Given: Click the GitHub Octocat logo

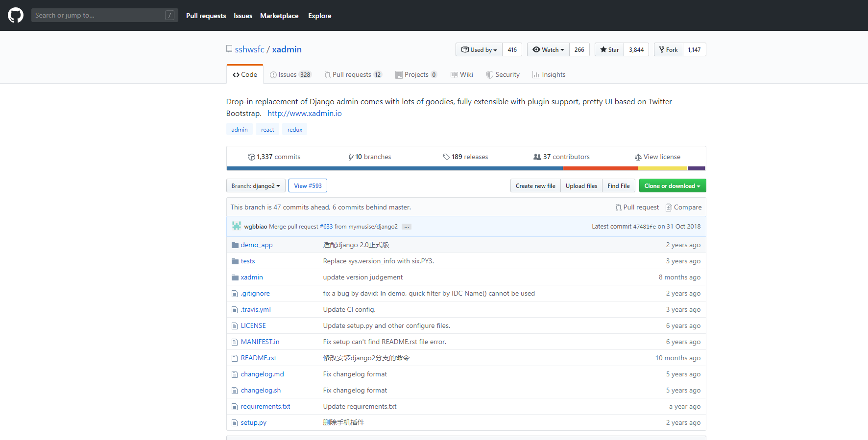Looking at the screenshot, I should click(16, 15).
